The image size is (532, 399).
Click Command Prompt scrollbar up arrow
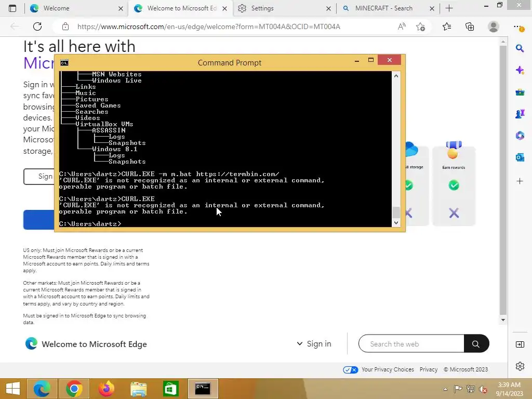tap(396, 76)
